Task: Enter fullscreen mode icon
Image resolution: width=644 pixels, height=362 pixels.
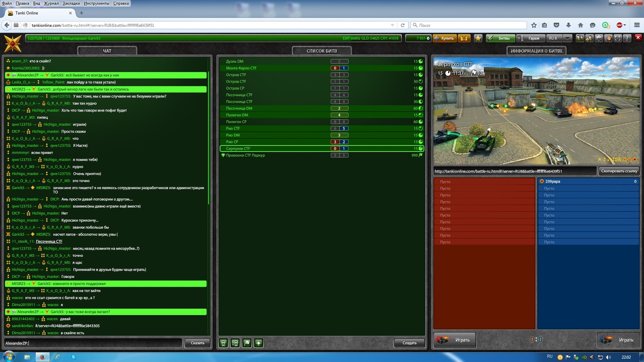Action: click(618, 38)
